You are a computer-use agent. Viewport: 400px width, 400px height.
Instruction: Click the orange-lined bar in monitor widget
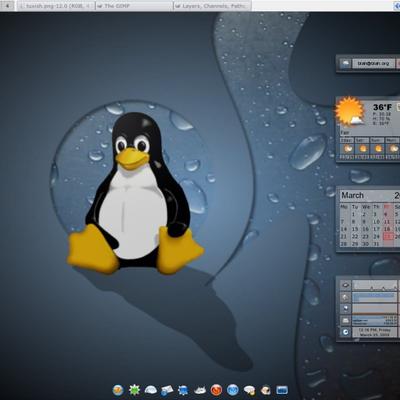[375, 309]
